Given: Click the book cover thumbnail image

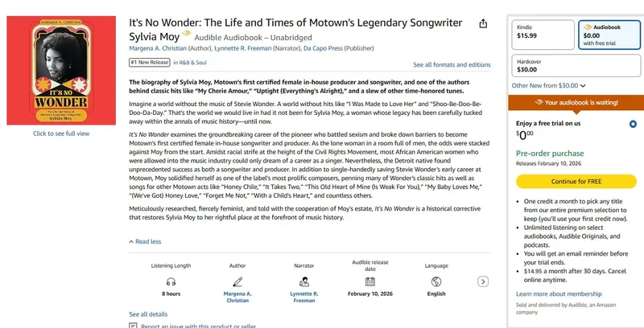Looking at the screenshot, I should [x=61, y=70].
